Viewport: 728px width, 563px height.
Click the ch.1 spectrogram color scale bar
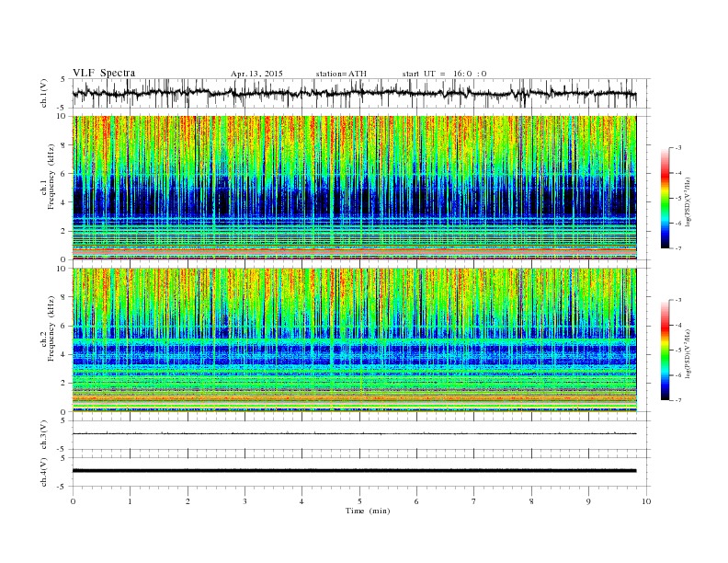click(x=665, y=199)
